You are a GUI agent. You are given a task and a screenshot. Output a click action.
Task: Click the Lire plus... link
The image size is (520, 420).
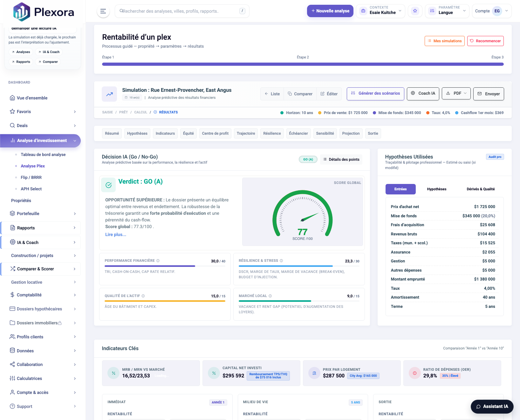click(116, 234)
